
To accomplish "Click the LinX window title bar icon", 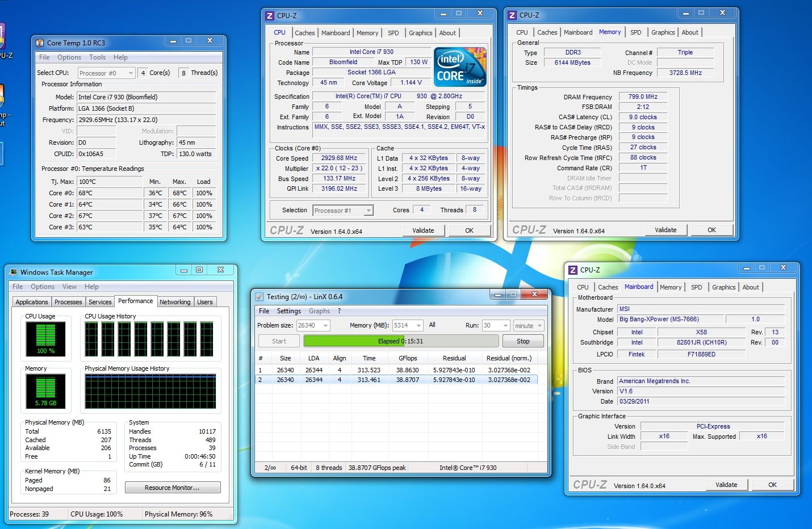I will pyautogui.click(x=259, y=296).
